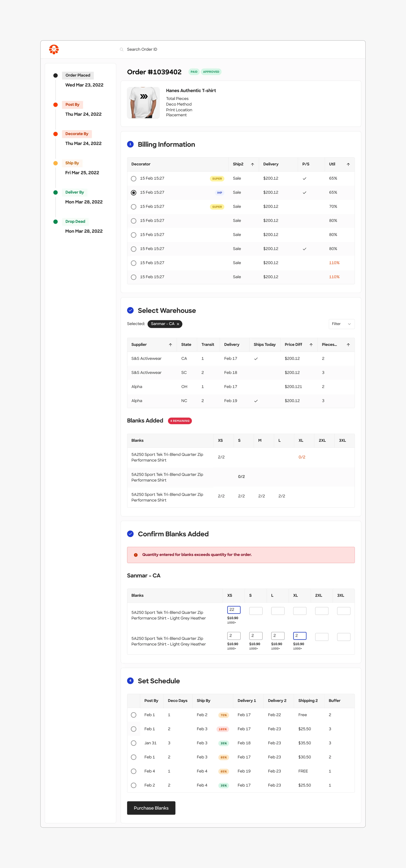This screenshot has height=868, width=406.
Task: Select first SUPER decorator radio button
Action: (x=133, y=179)
